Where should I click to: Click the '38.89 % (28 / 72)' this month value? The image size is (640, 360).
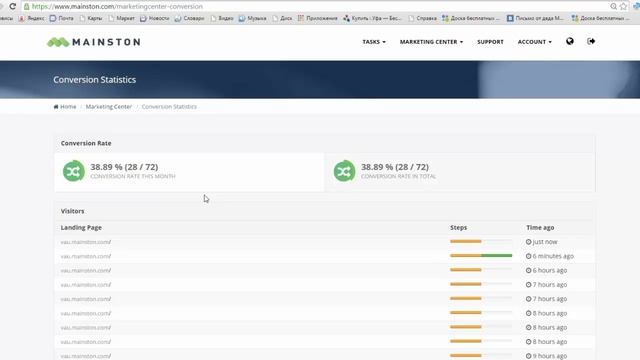124,167
